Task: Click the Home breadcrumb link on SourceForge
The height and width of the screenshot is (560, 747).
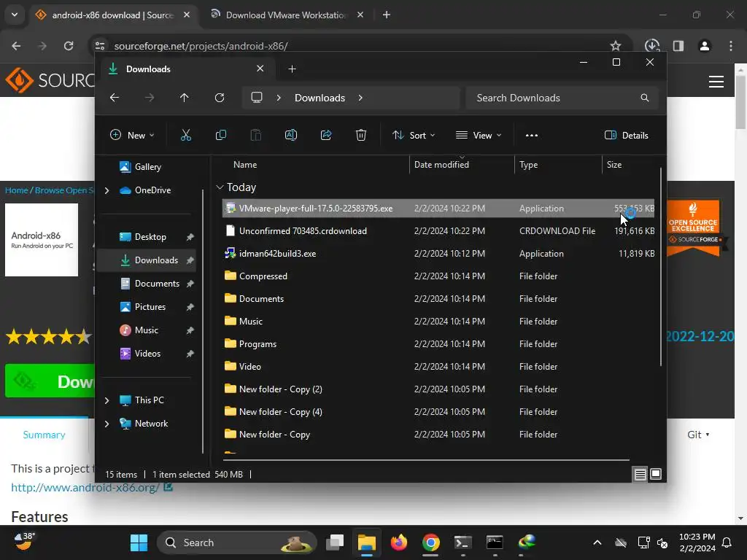Action: [x=17, y=190]
